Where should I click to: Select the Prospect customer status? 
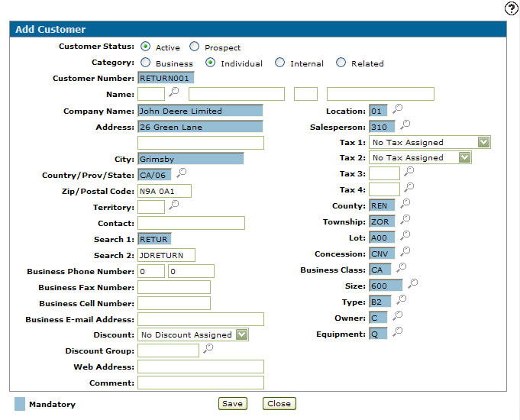pyautogui.click(x=195, y=47)
